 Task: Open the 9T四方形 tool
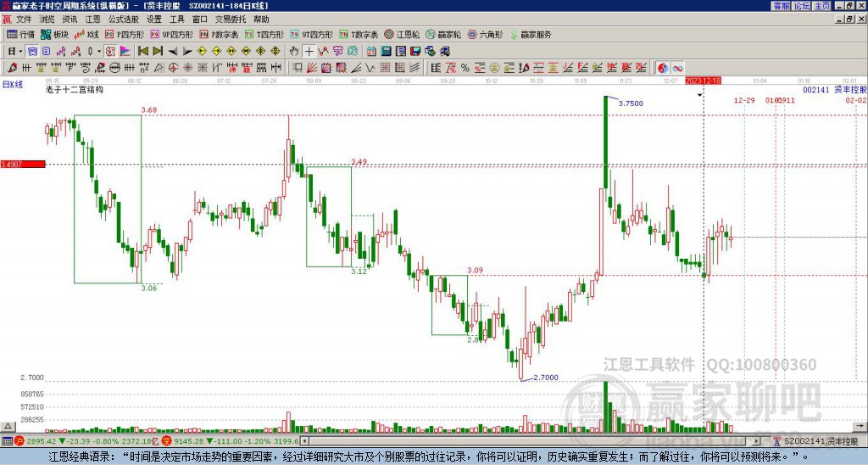pyautogui.click(x=311, y=34)
